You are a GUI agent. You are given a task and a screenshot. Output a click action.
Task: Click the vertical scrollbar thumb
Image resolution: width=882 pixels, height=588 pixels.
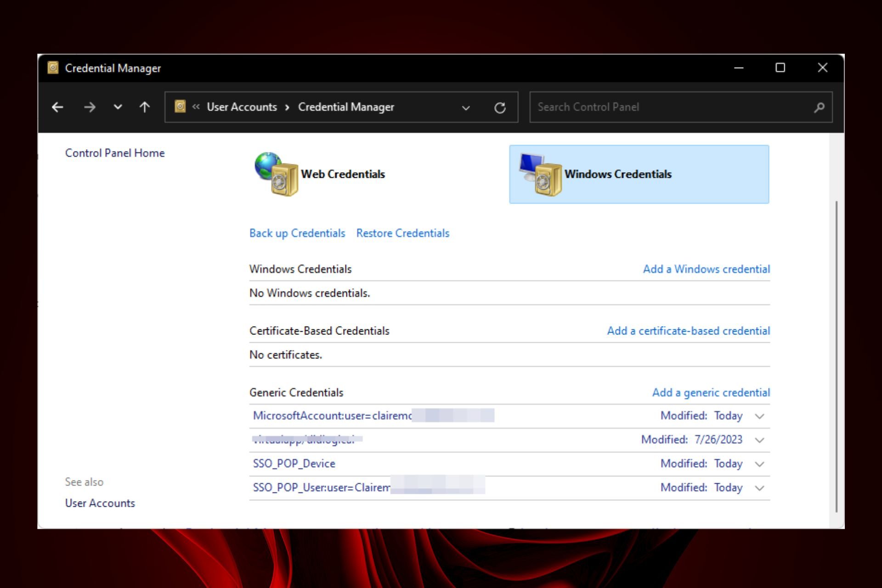coord(836,356)
